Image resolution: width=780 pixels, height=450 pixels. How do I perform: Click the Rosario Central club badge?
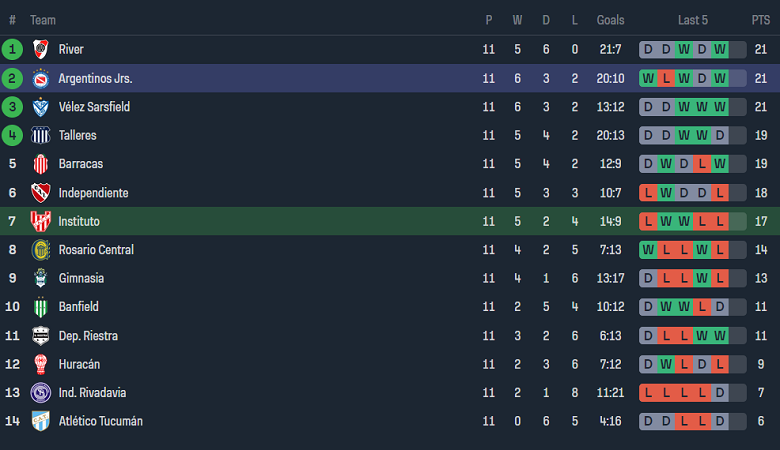point(41,250)
